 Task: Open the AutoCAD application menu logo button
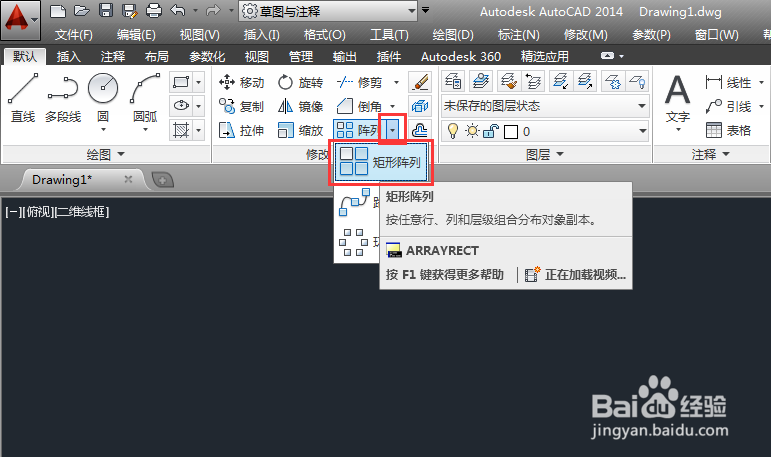point(20,20)
